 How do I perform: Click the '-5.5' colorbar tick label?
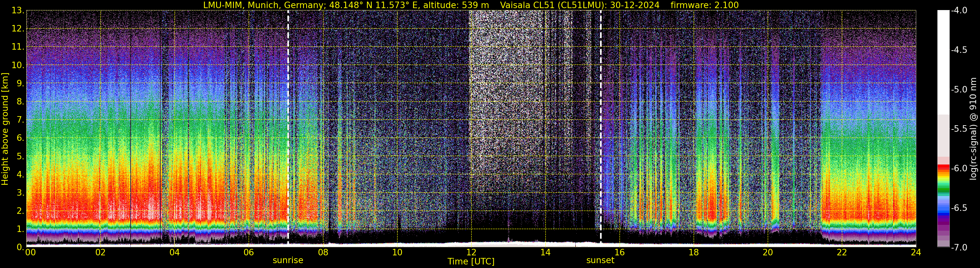click(959, 129)
